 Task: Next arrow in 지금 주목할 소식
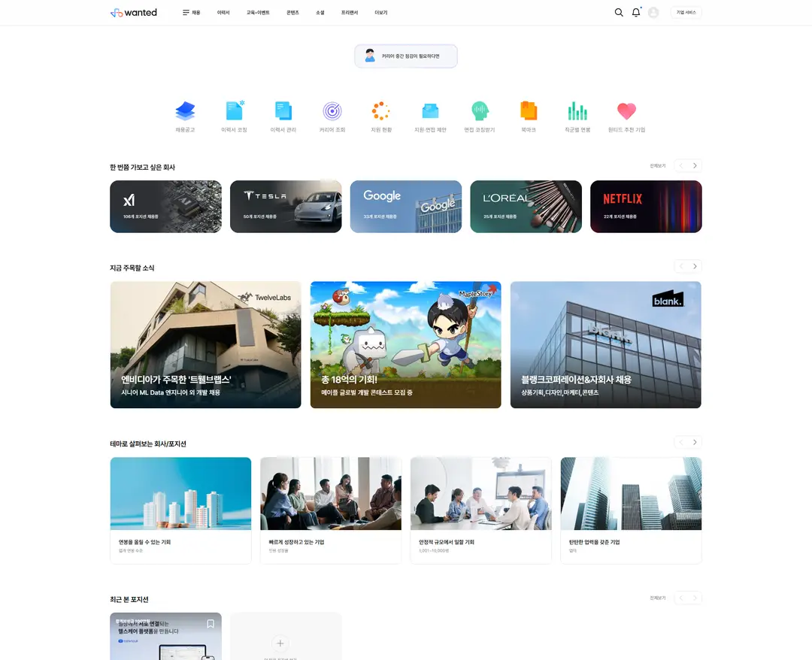[x=695, y=266]
